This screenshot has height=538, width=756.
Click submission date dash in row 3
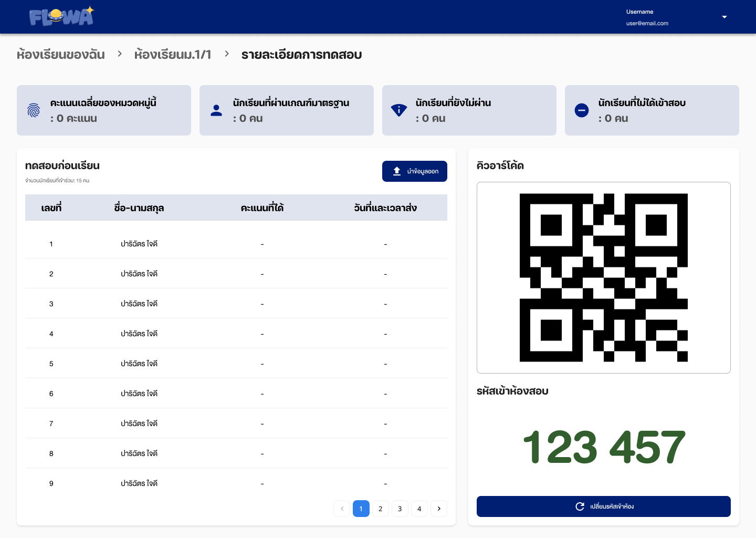tap(385, 304)
